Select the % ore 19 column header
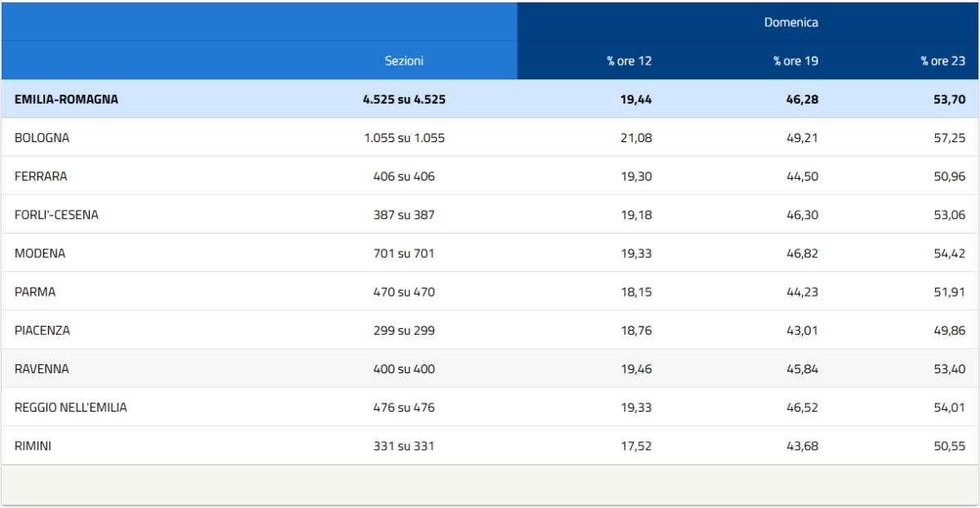Image resolution: width=980 pixels, height=508 pixels. tap(795, 60)
